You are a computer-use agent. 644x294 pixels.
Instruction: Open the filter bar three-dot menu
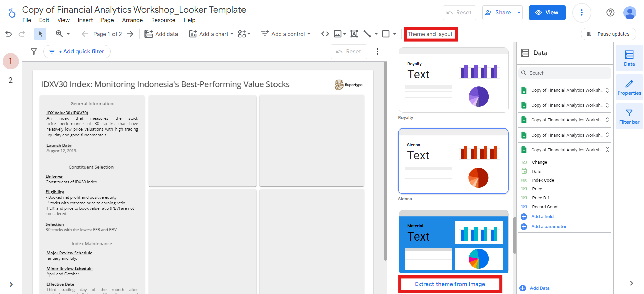point(377,51)
